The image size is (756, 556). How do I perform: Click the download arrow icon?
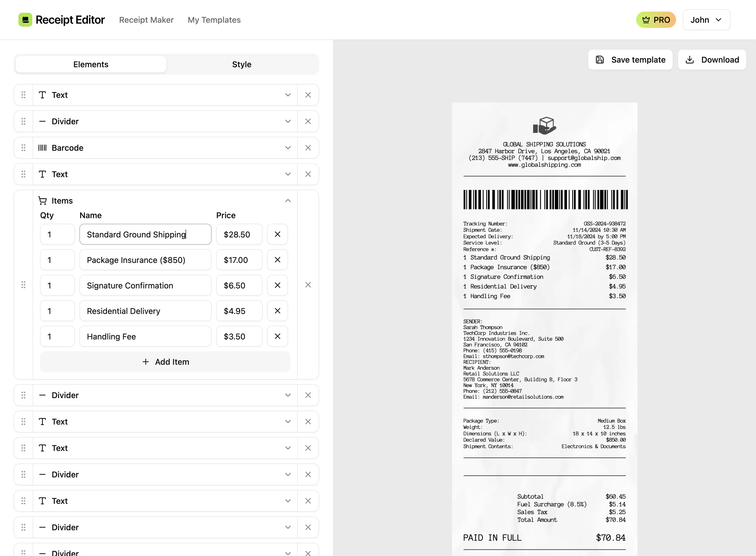coord(690,60)
